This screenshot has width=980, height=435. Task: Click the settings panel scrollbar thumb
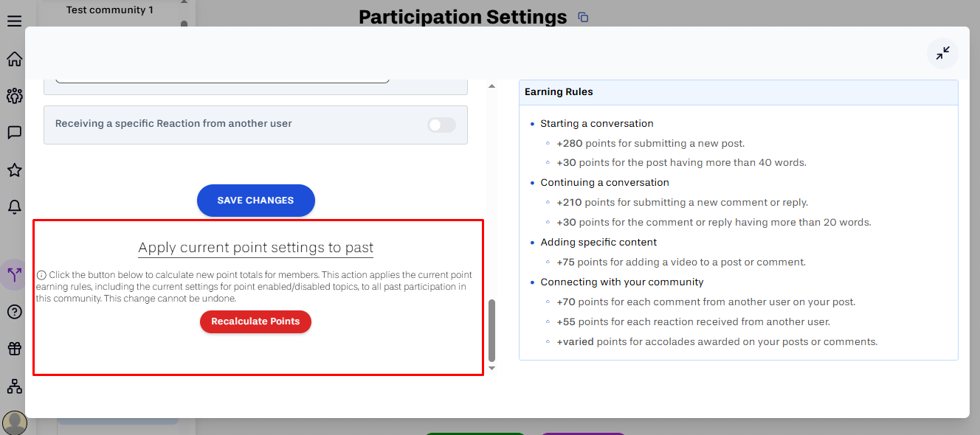(492, 330)
